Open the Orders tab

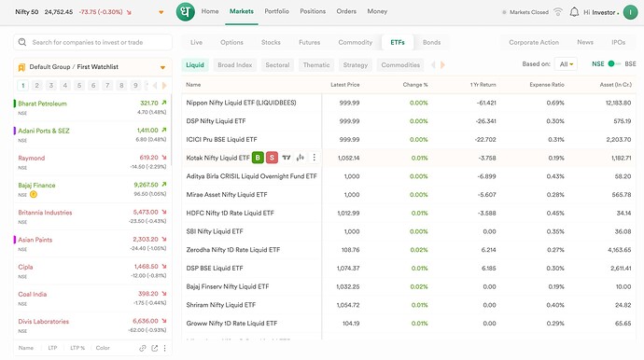point(346,11)
